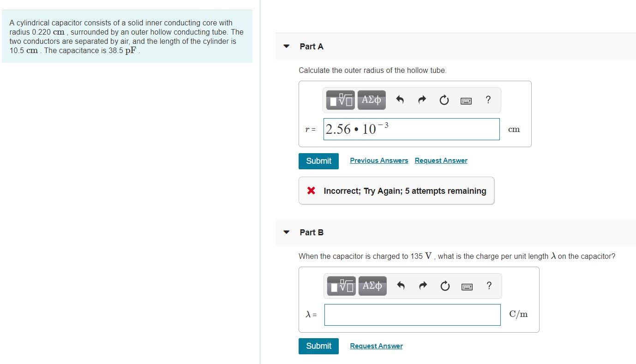Open math templates button in Part A toolbar

tap(341, 100)
